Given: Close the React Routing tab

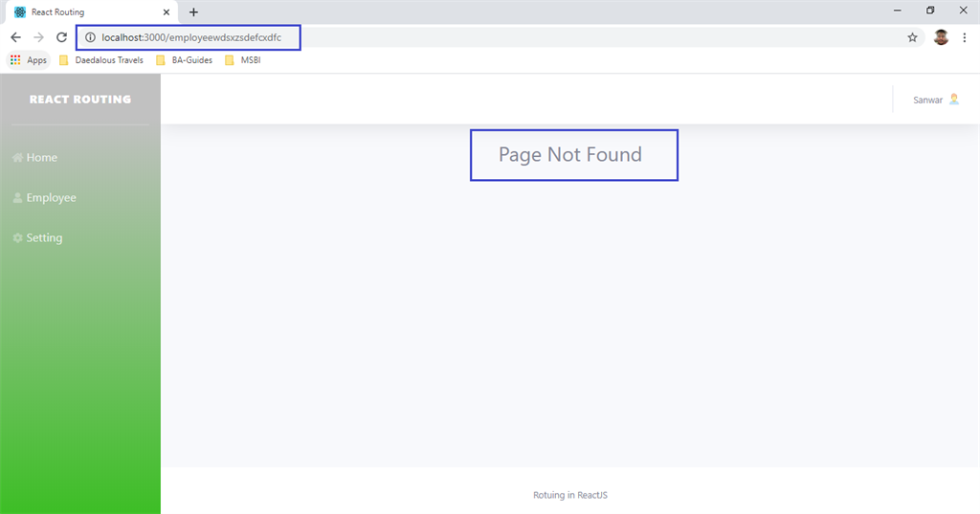Looking at the screenshot, I should (x=167, y=11).
